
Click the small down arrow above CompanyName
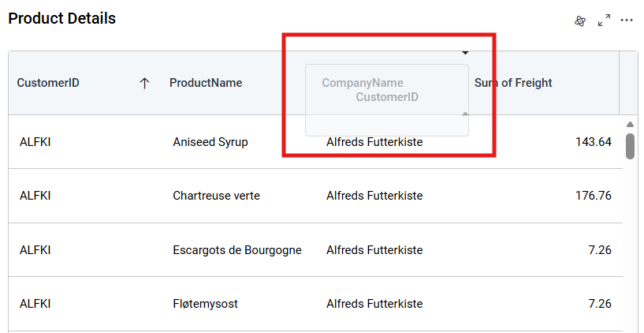pyautogui.click(x=465, y=52)
